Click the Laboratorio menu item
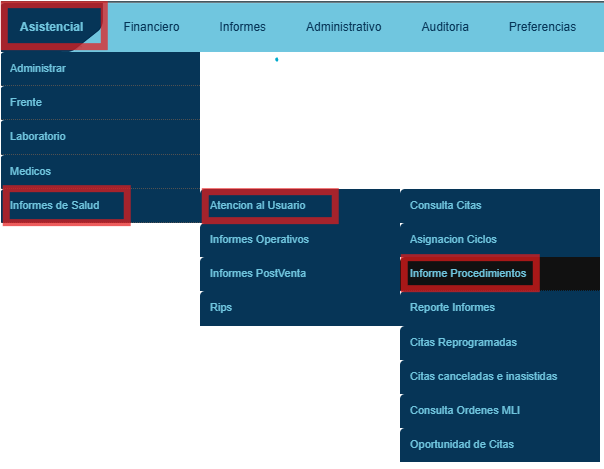This screenshot has height=469, width=604. coord(38,136)
